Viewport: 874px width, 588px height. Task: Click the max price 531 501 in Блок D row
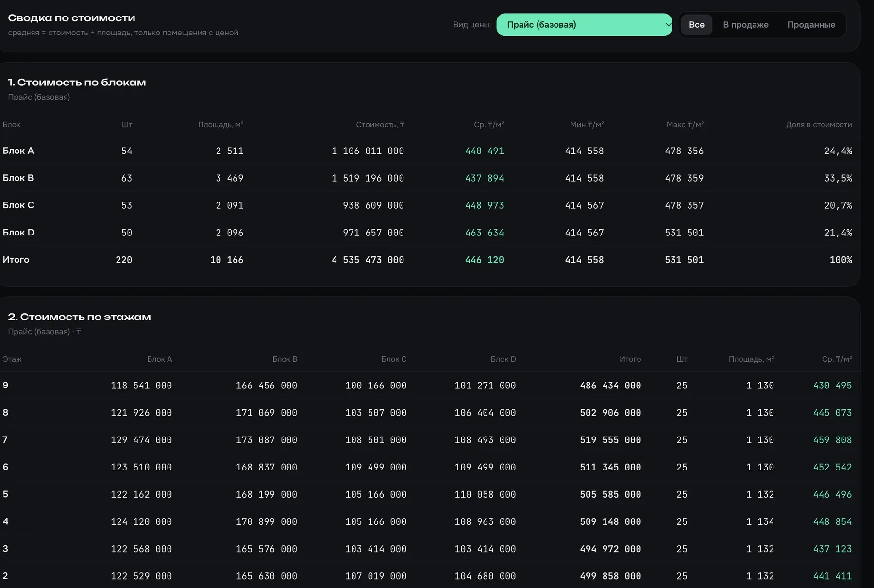tap(684, 233)
